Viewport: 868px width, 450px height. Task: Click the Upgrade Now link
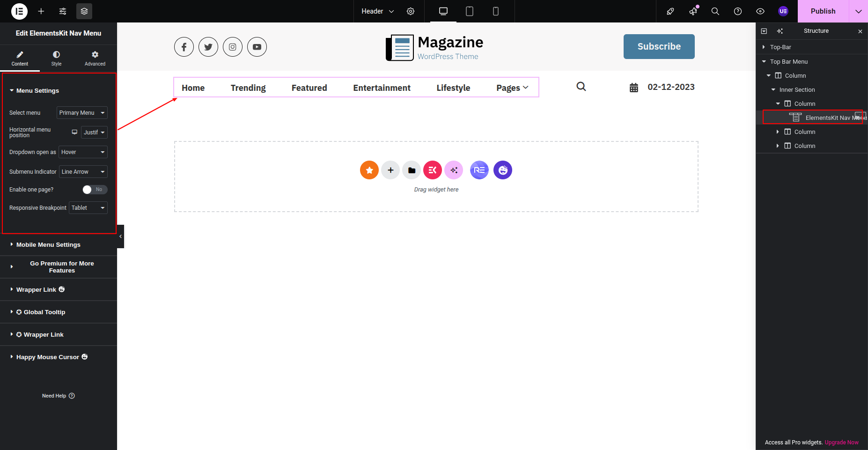click(x=841, y=443)
